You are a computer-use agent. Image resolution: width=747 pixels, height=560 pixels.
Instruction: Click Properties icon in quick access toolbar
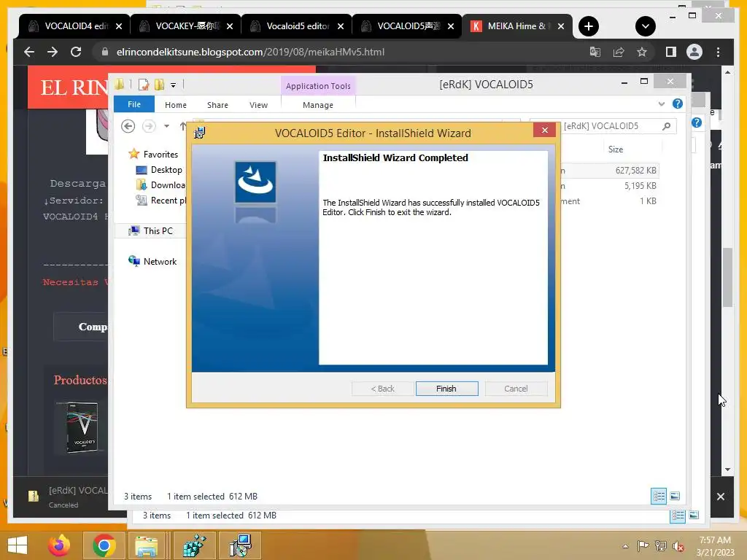[x=143, y=85]
